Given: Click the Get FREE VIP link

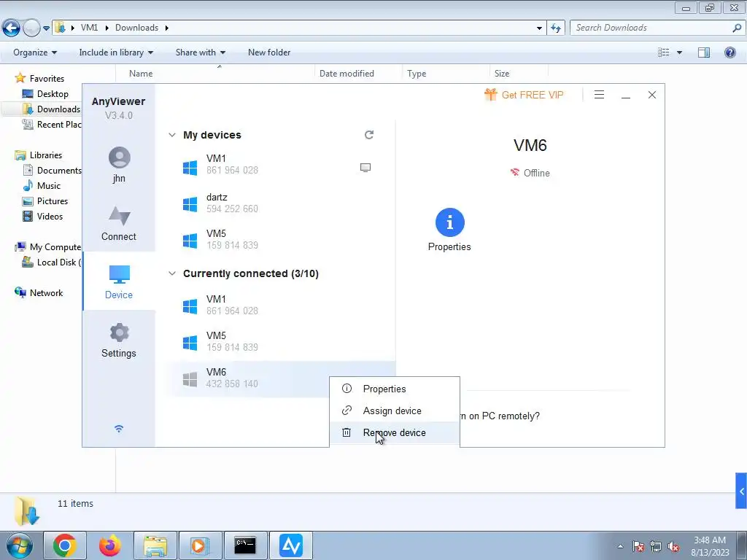Looking at the screenshot, I should point(524,95).
